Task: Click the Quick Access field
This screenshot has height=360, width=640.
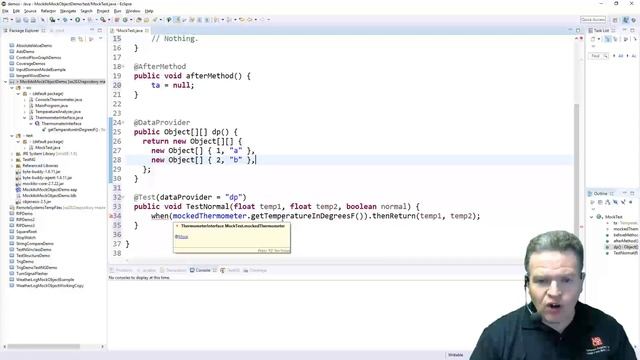Action: [x=593, y=20]
